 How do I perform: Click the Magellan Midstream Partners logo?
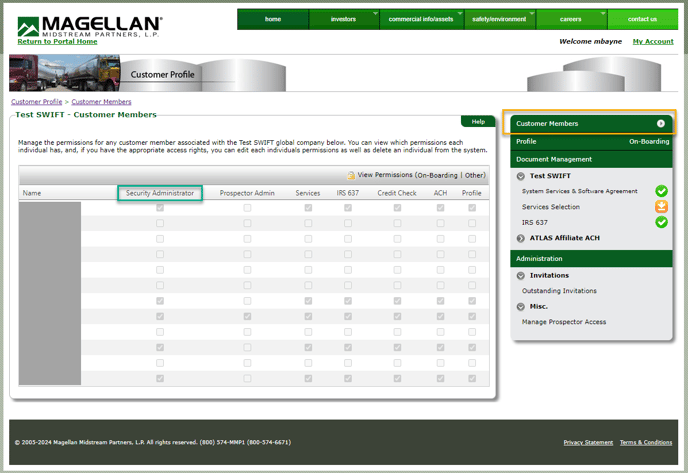90,27
